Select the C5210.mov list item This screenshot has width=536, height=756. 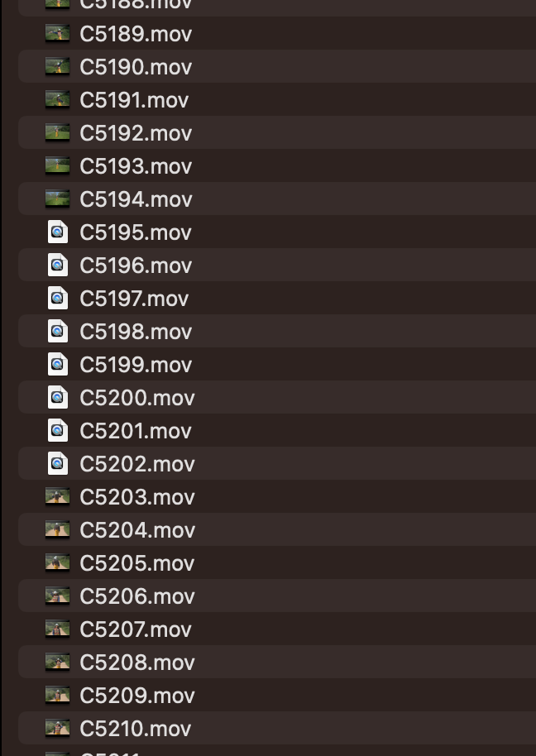click(277, 728)
